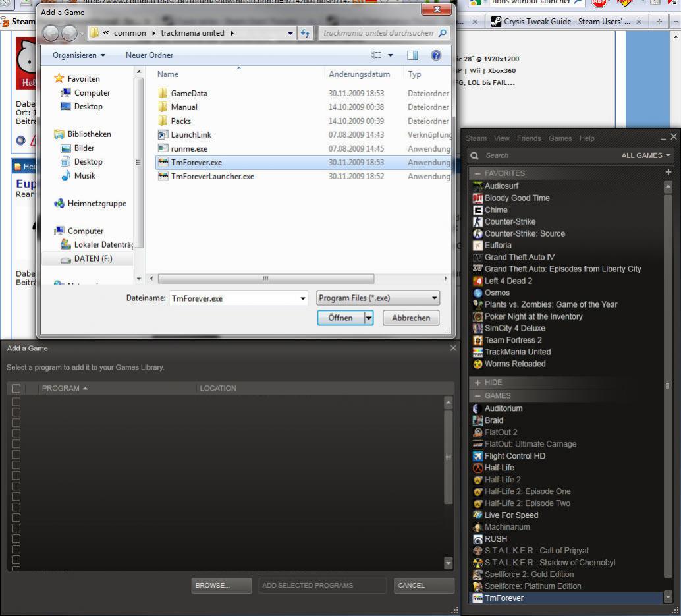
Task: Click the Steam search magnifier icon
Action: click(x=474, y=155)
